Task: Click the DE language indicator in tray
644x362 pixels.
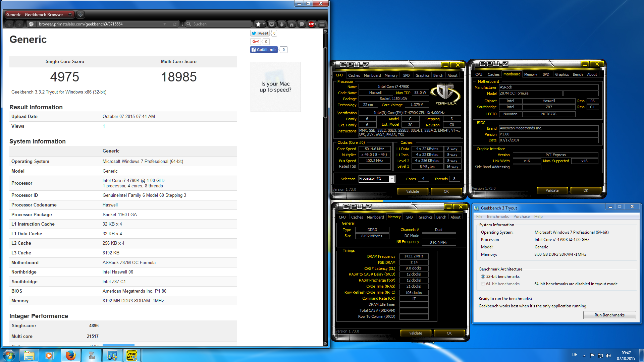Action: 575,355
